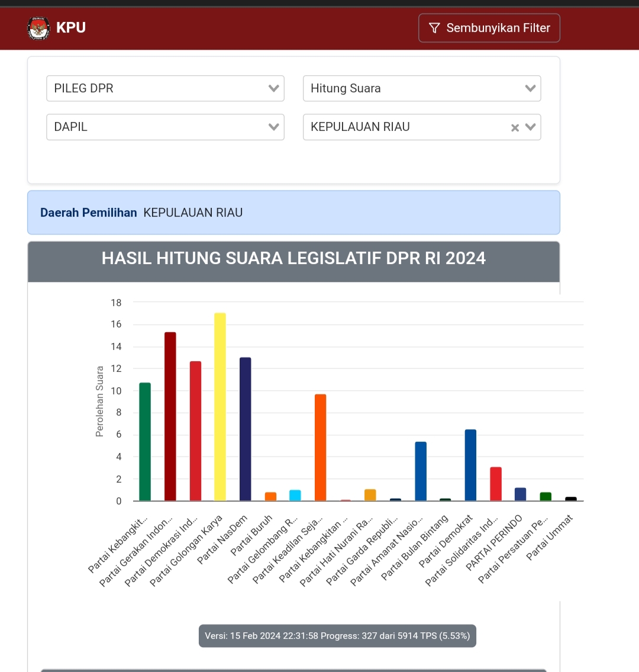Open the Hitung Suara dropdown

point(422,88)
